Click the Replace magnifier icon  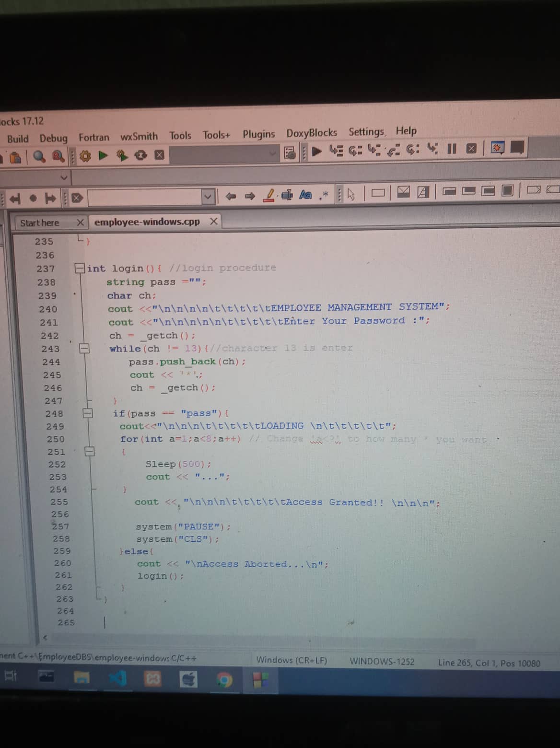[x=58, y=156]
